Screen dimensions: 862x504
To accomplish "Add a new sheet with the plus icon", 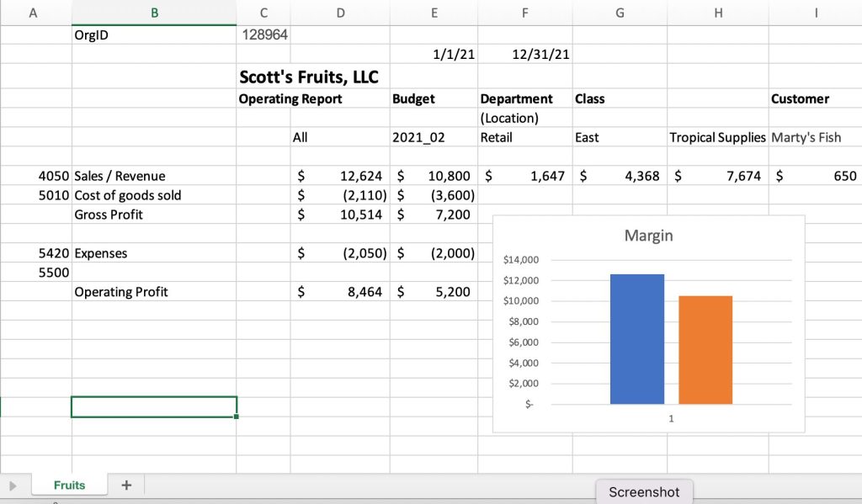I will (126, 485).
